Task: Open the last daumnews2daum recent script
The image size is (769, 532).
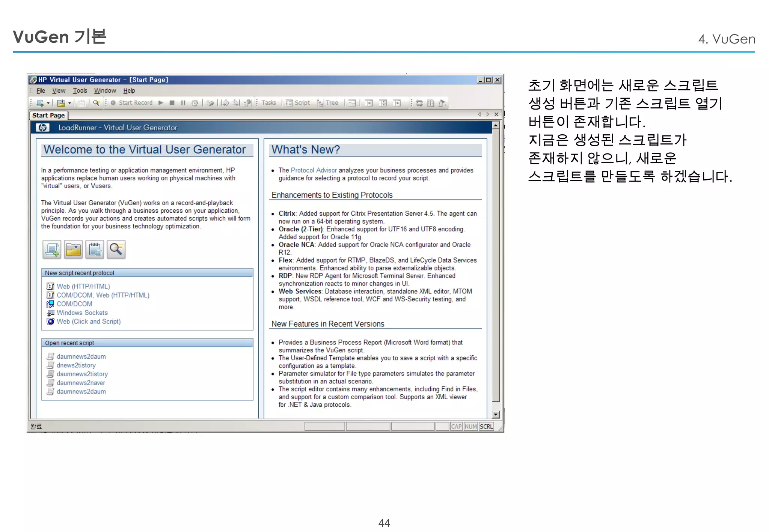Action: [81, 391]
